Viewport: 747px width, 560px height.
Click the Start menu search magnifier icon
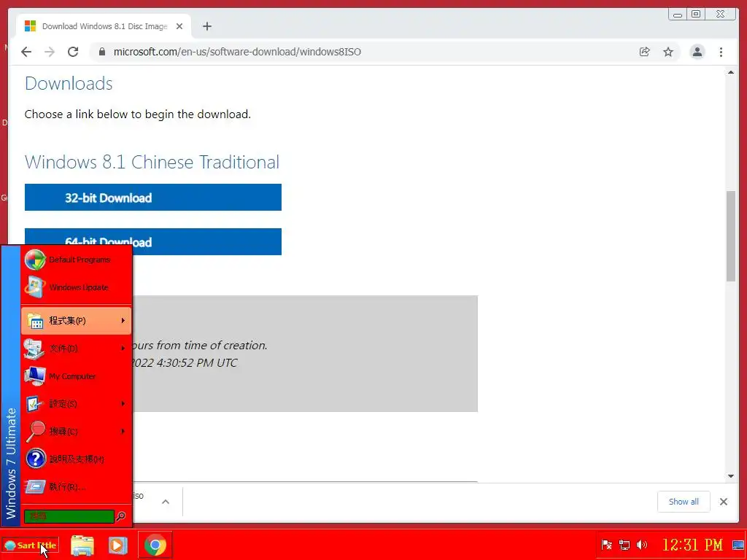click(x=121, y=516)
